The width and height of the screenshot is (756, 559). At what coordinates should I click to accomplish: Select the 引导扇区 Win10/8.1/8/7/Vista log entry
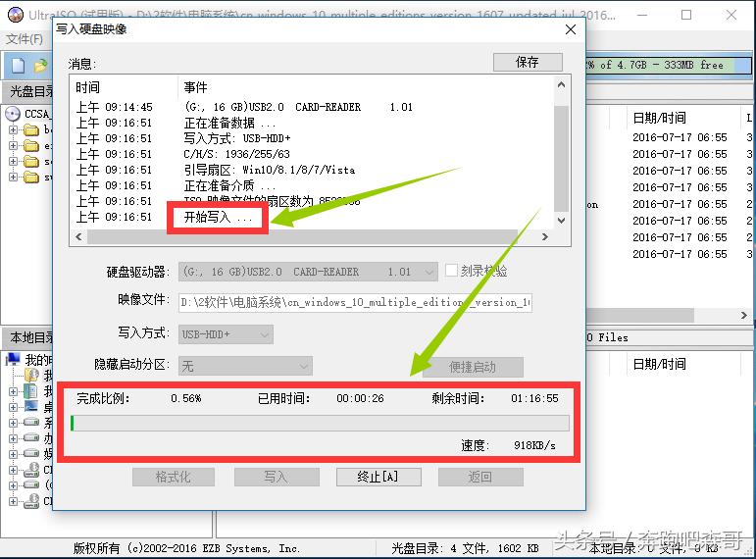tap(270, 170)
